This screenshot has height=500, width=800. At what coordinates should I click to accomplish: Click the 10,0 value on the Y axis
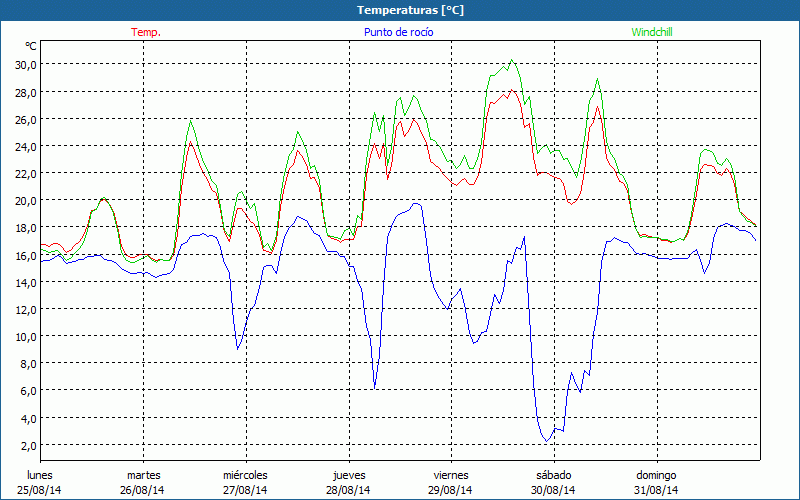pyautogui.click(x=25, y=336)
